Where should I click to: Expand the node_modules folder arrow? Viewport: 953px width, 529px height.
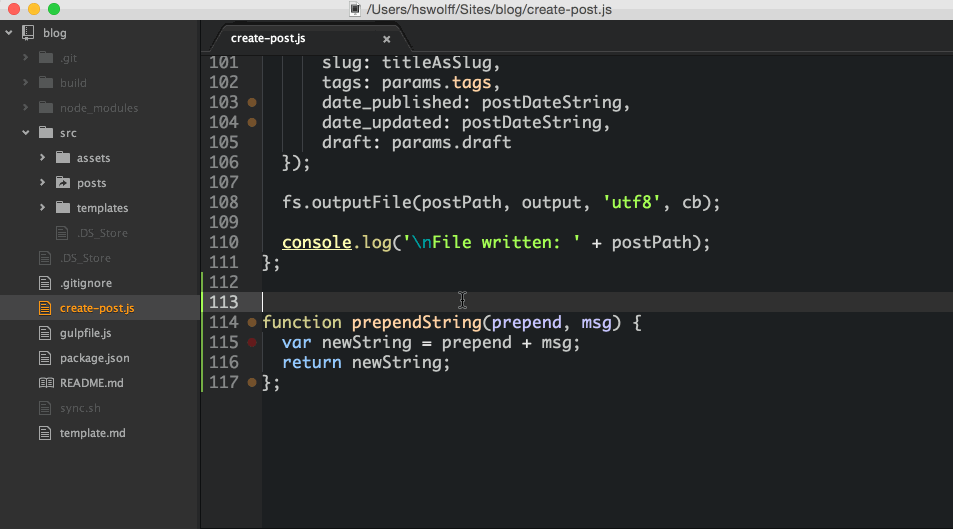(26, 108)
